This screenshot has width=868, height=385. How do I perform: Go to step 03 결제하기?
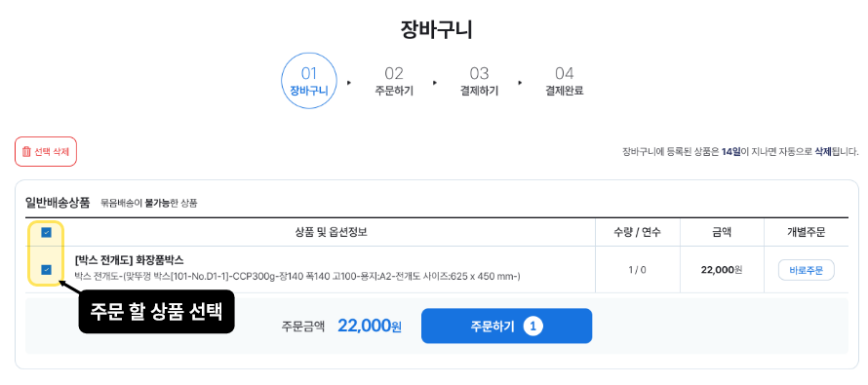pos(480,81)
